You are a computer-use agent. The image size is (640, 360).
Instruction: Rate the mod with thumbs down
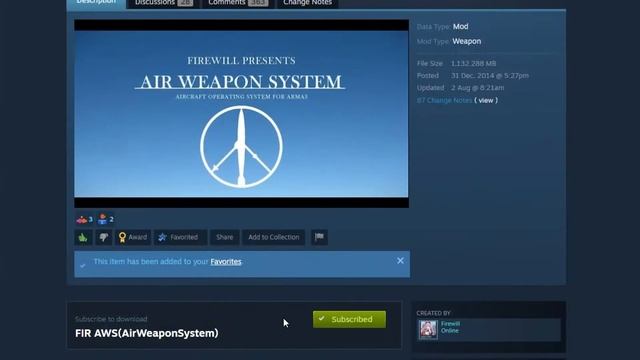[104, 237]
